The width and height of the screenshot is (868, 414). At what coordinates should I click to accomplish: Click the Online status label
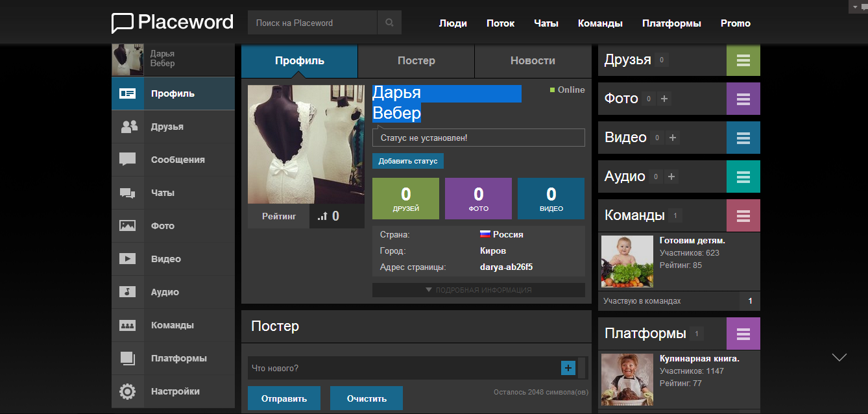567,90
